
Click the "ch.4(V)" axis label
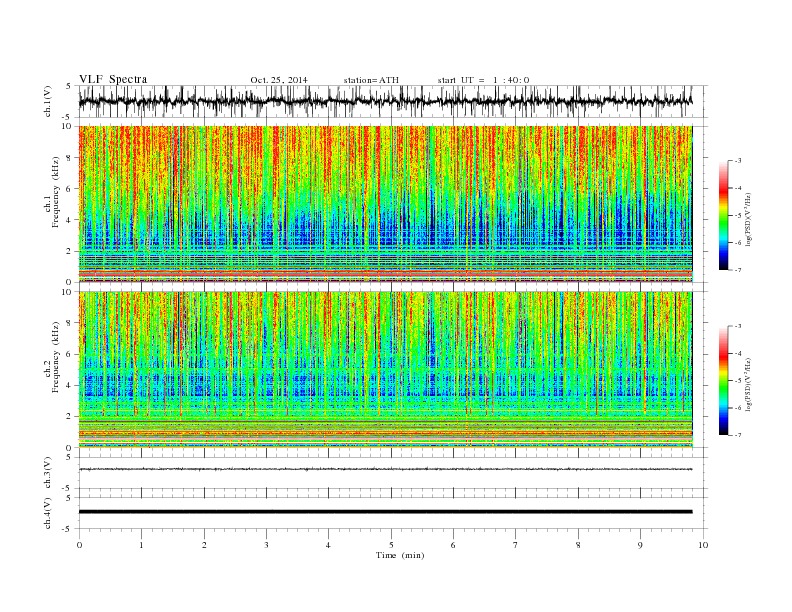pyautogui.click(x=48, y=513)
